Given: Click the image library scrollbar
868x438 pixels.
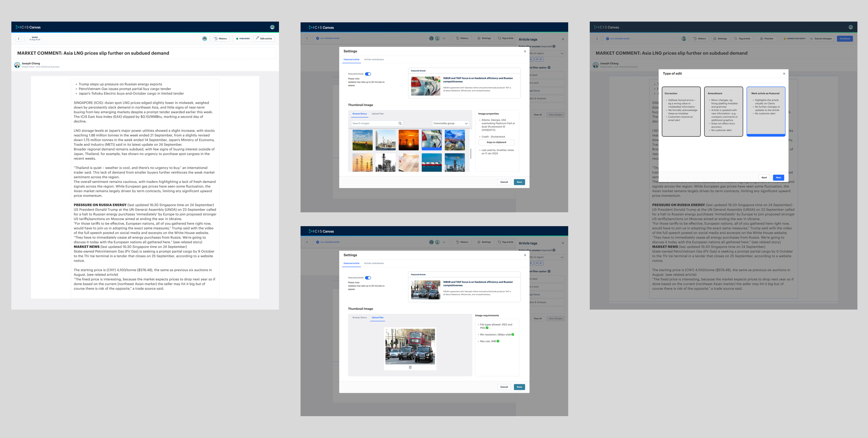Looking at the screenshot, I should [x=470, y=153].
